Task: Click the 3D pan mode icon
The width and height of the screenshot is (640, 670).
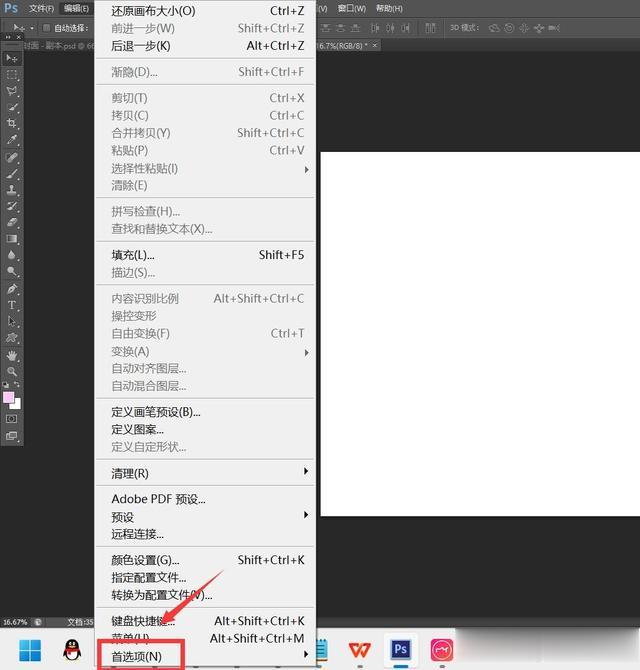Action: tap(524, 28)
